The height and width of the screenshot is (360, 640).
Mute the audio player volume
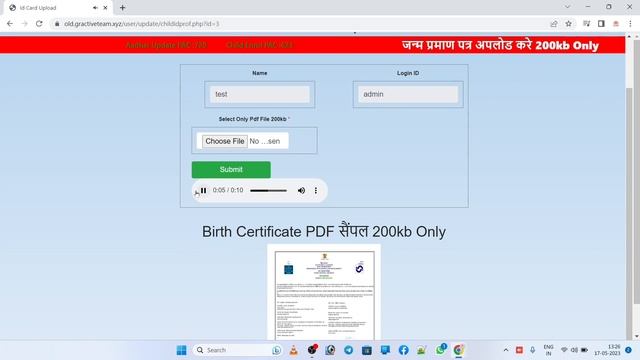coord(301,190)
